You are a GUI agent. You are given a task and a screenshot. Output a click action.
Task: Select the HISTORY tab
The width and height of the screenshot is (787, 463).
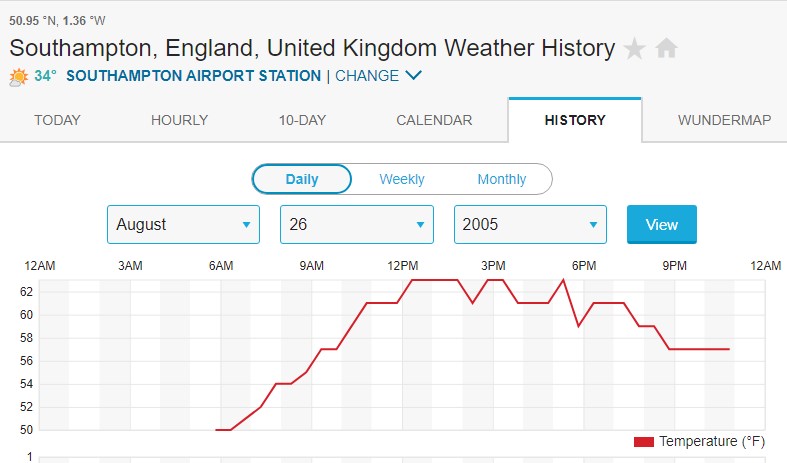575,120
